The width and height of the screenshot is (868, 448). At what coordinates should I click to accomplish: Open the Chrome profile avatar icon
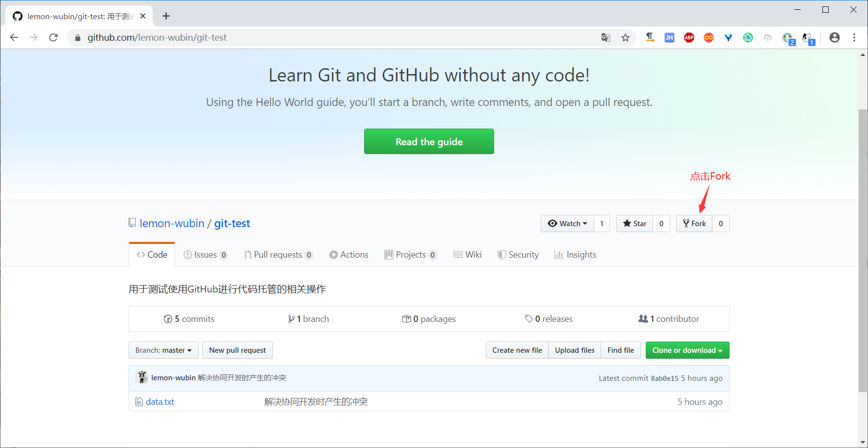pos(834,38)
